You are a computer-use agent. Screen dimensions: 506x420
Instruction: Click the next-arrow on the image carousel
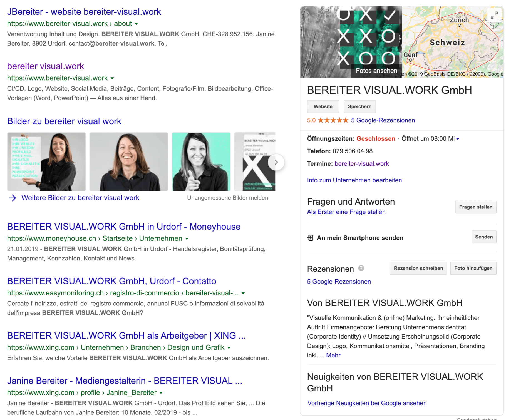point(276,162)
